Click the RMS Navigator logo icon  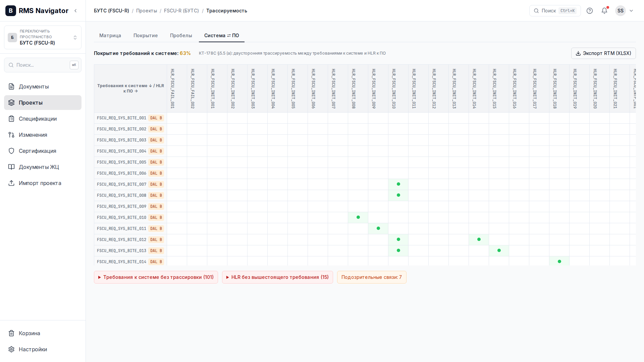pos(11,11)
